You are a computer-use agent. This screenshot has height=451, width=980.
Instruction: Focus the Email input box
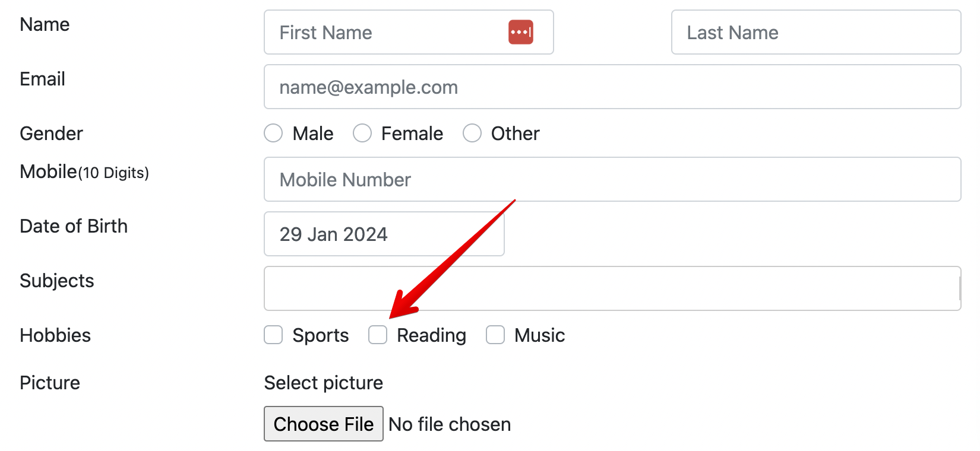[612, 87]
